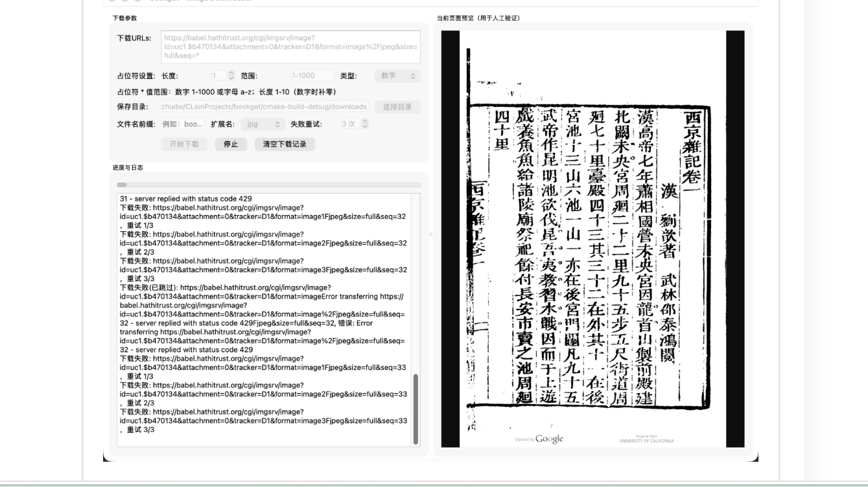Screen dimensions: 868x487
Task: Click the 进度与日志 section title
Action: 128,168
